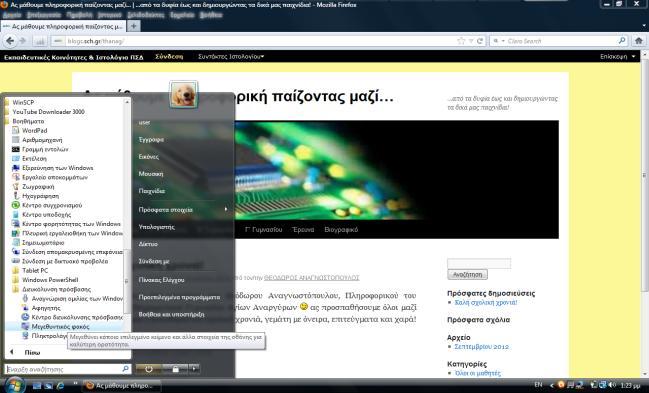The height and width of the screenshot is (393, 649).
Task: Open Notepad (Σημειωματάριο)
Action: click(x=38, y=242)
